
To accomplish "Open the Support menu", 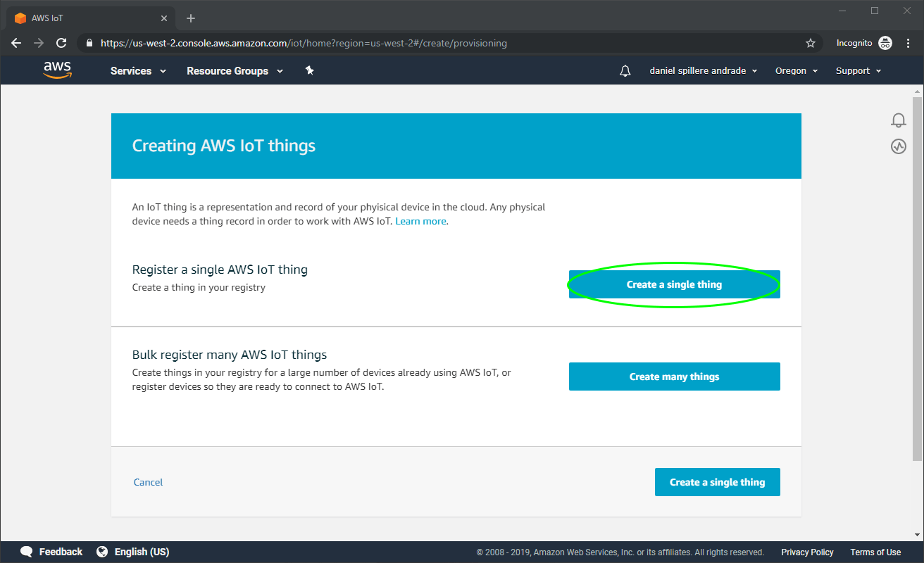I will [857, 71].
